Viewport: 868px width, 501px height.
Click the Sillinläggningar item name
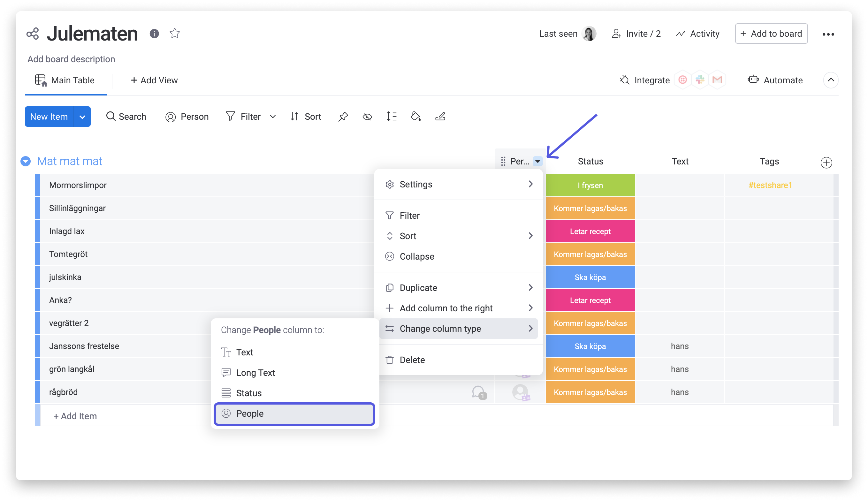click(x=77, y=208)
